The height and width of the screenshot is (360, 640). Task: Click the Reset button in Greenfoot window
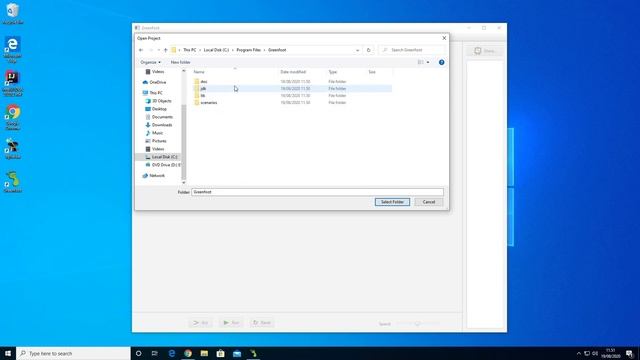[x=262, y=323]
